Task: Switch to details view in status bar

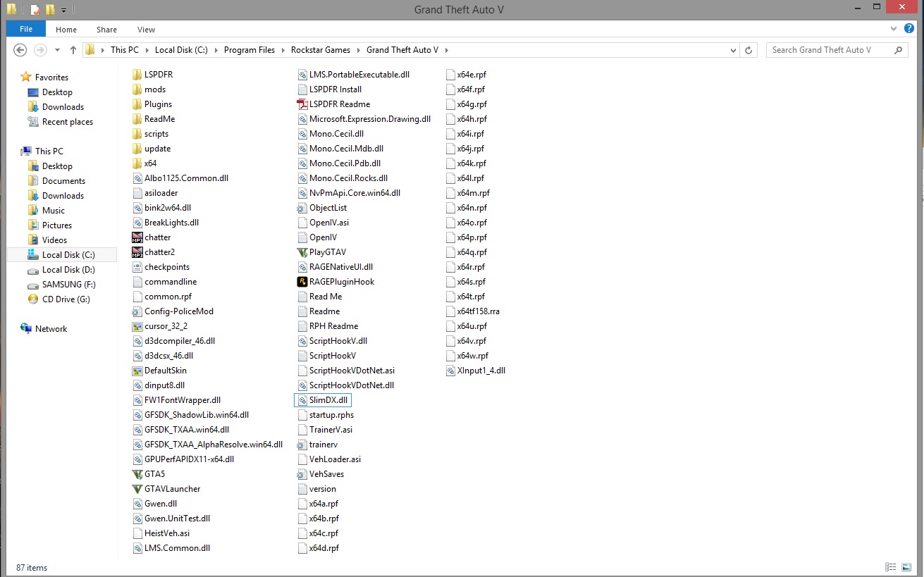Action: pyautogui.click(x=891, y=567)
